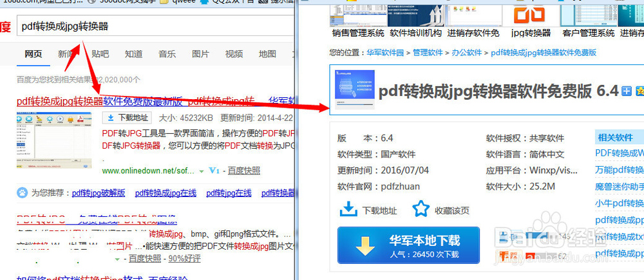Click the download tray icon beside 下载地址

(x=348, y=209)
